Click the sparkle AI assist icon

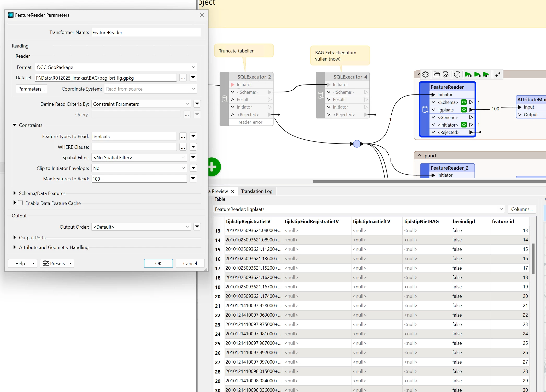click(x=498, y=74)
